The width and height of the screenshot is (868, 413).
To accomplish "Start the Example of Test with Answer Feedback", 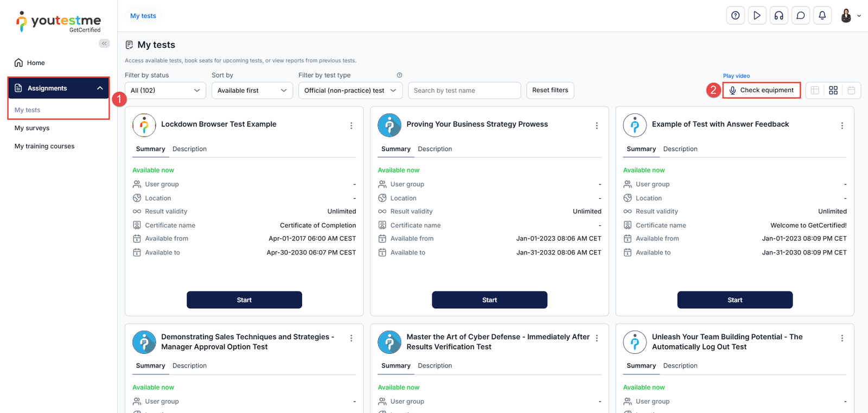I will pos(735,300).
